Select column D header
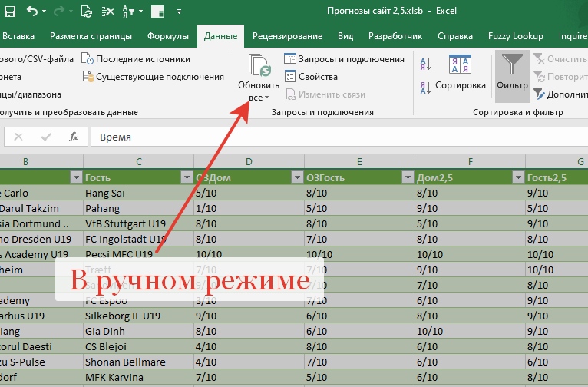Viewport: 588px width, 387px height. pyautogui.click(x=249, y=161)
